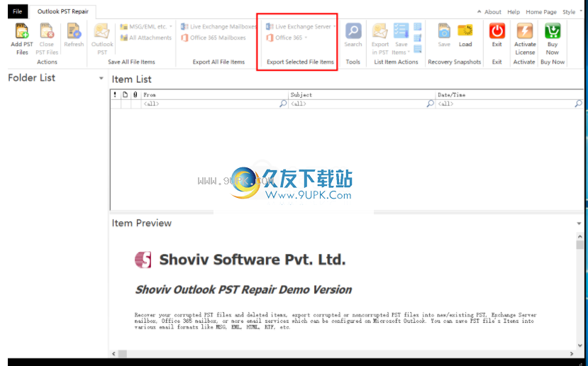Click the Buy Now cart icon
Viewport: 588px width, 366px height.
click(553, 30)
